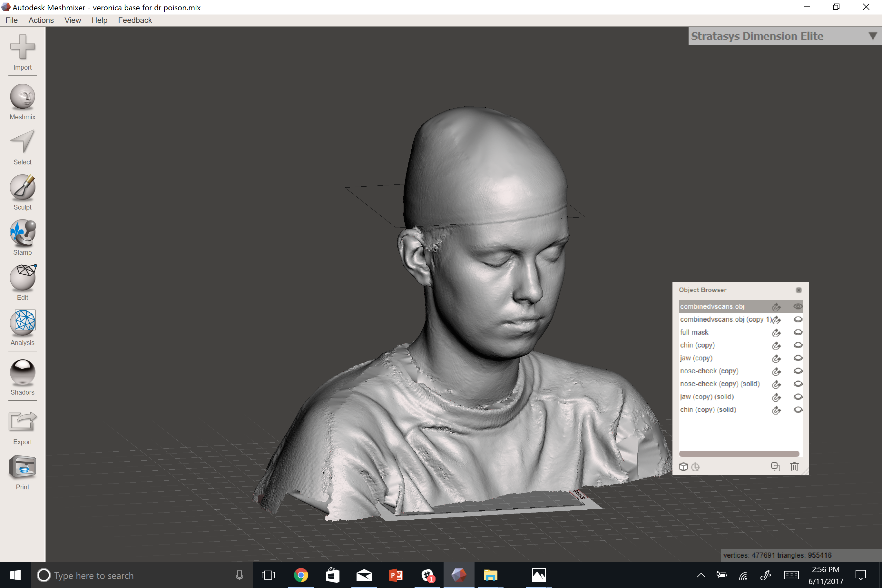Click magnet icon for chin (copy) (solid)
This screenshot has height=588, width=882.
coord(776,410)
